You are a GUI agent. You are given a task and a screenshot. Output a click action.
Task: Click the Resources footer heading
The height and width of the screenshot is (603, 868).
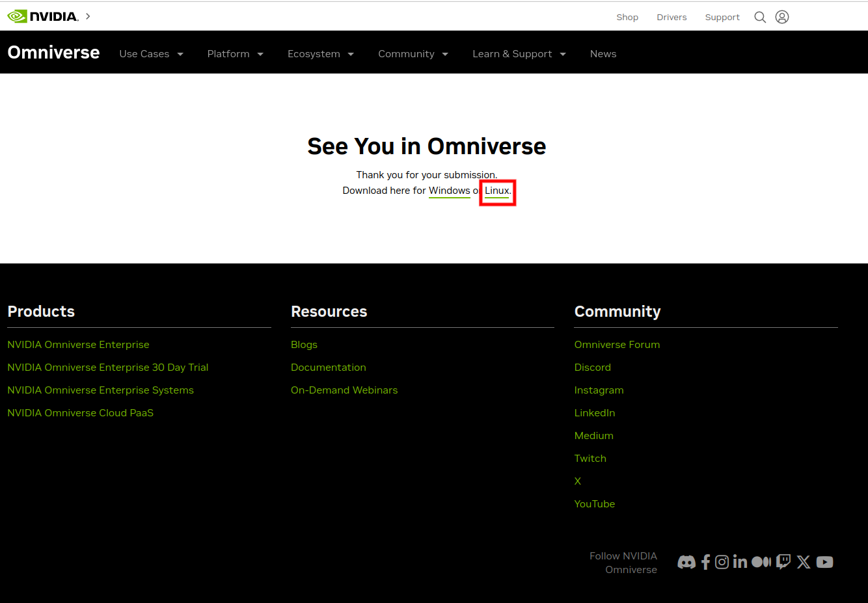329,312
